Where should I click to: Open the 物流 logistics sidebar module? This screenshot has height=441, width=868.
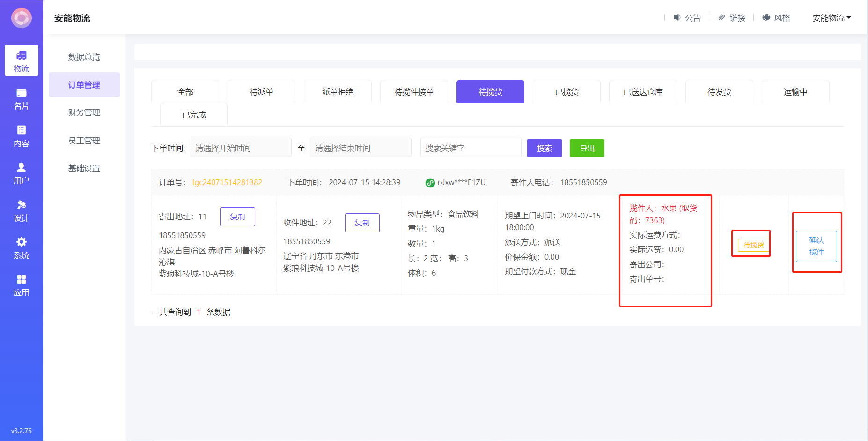point(22,61)
